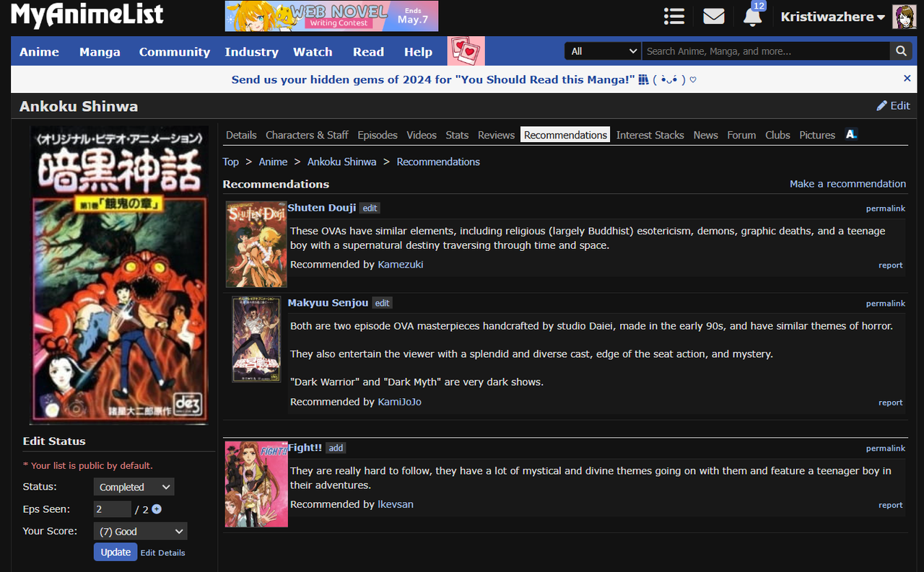Click add button next to Fight!!
924x572 pixels.
(x=336, y=448)
